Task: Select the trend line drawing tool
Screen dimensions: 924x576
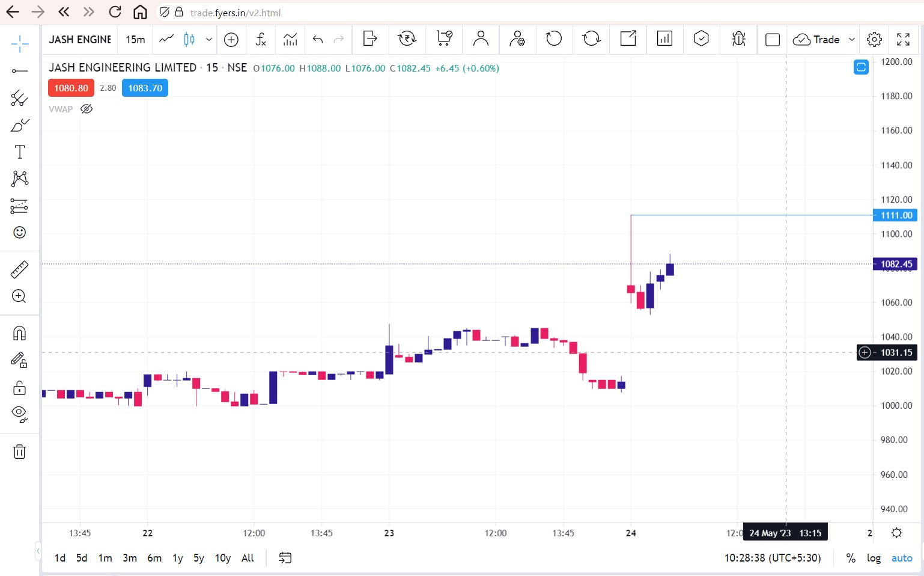Action: coord(20,71)
